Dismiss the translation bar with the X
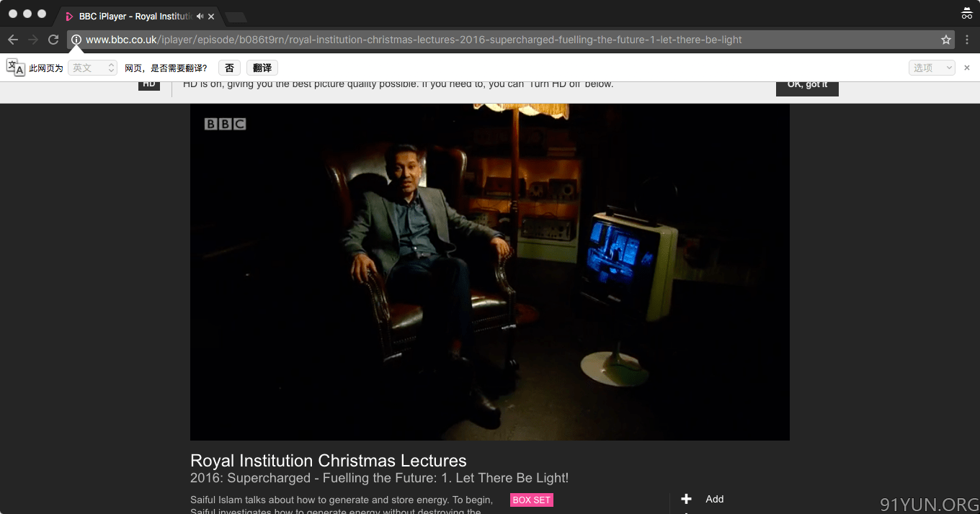 pos(967,68)
